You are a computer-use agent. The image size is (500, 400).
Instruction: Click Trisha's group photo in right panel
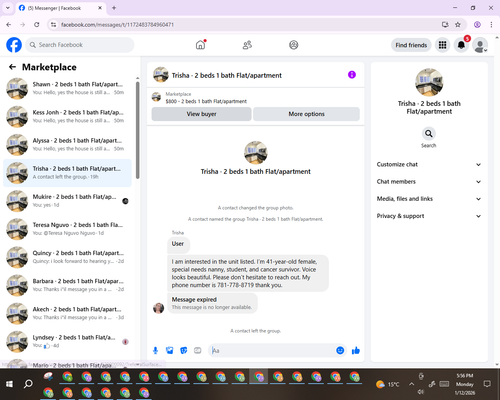[x=429, y=82]
